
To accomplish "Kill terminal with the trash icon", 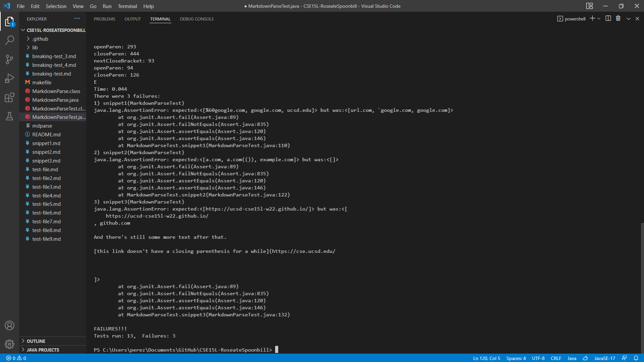I will coord(618,18).
